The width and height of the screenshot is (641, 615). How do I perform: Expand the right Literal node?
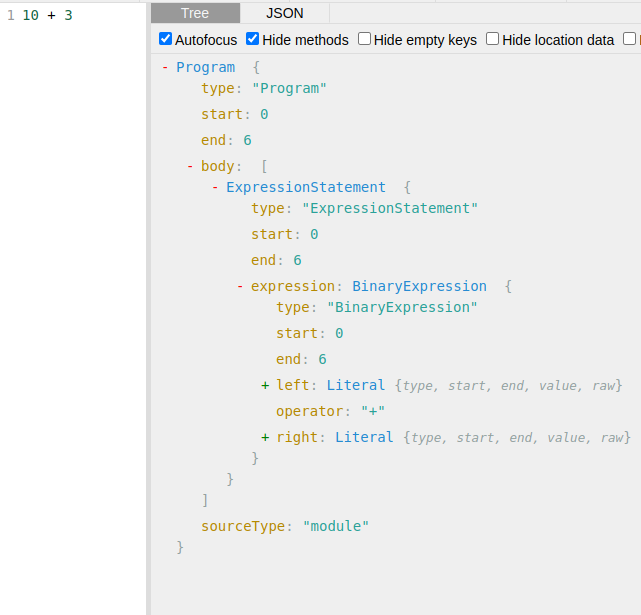(265, 437)
